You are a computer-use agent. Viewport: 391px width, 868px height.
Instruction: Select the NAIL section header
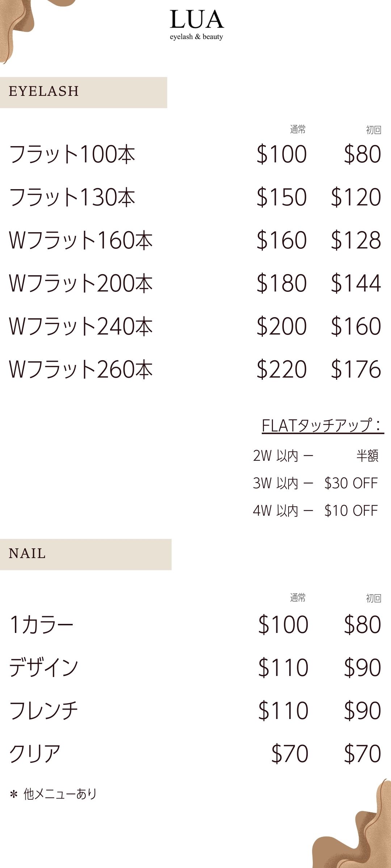[x=28, y=554]
